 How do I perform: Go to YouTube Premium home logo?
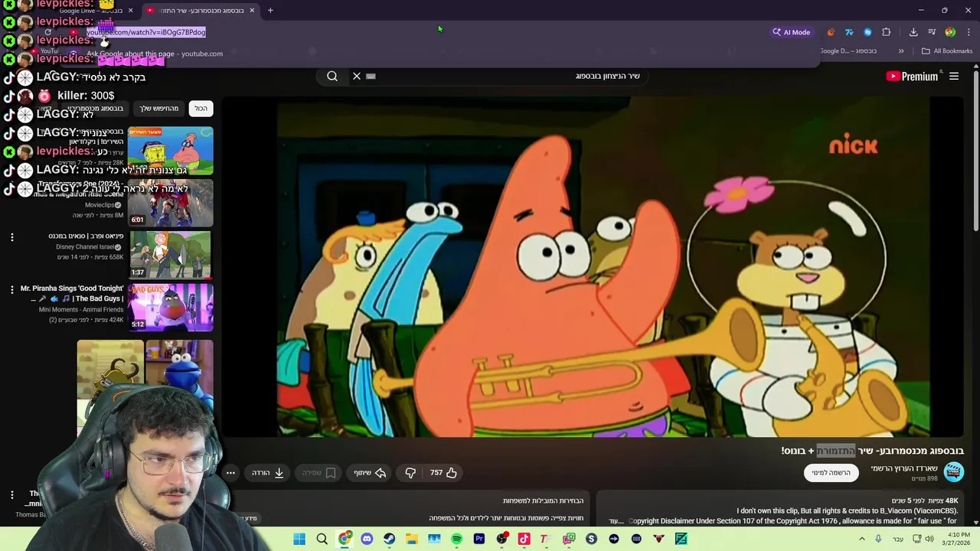[912, 76]
